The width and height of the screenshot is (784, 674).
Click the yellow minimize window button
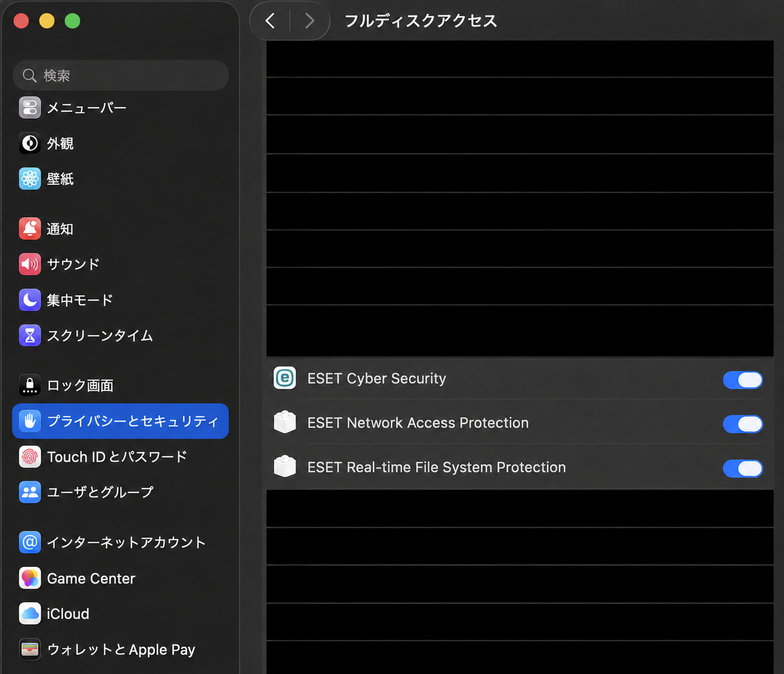[47, 21]
